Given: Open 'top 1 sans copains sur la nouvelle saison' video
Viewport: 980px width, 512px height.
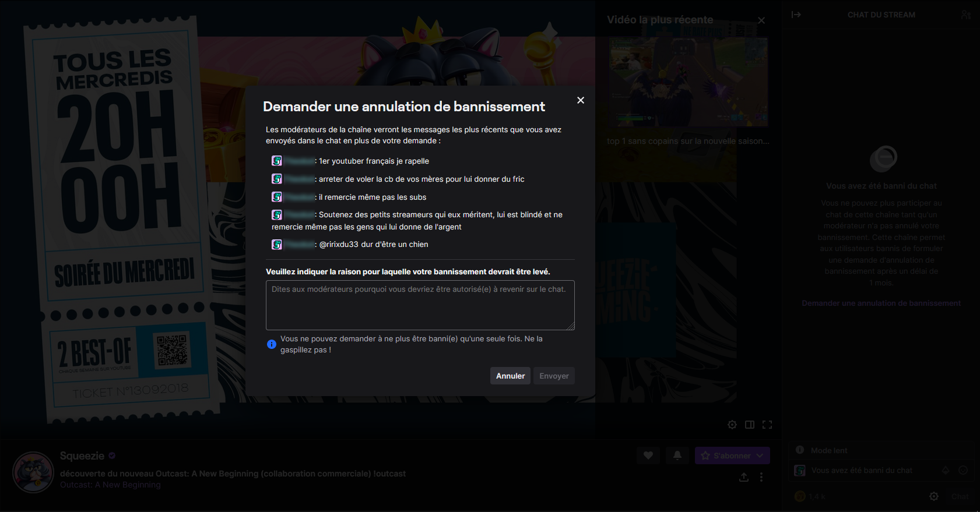Looking at the screenshot, I should click(x=688, y=141).
